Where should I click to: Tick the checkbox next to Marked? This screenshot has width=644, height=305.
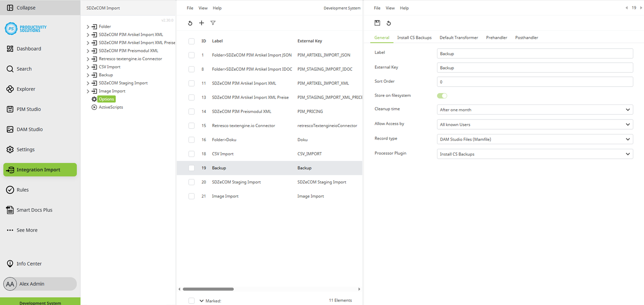coord(191,300)
